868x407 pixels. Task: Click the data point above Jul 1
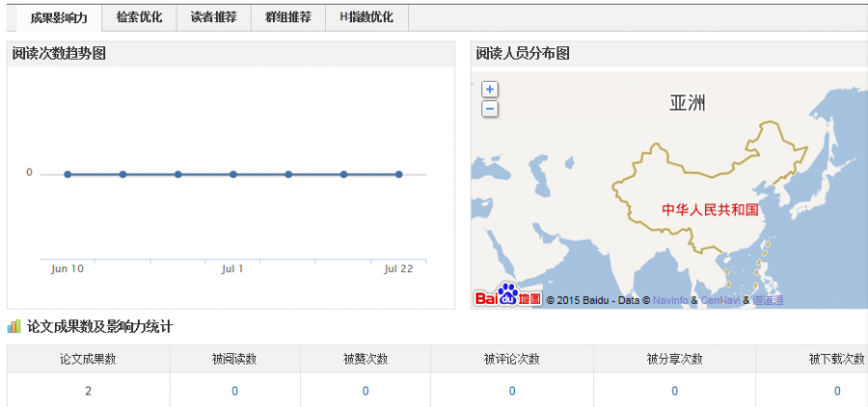tap(233, 175)
